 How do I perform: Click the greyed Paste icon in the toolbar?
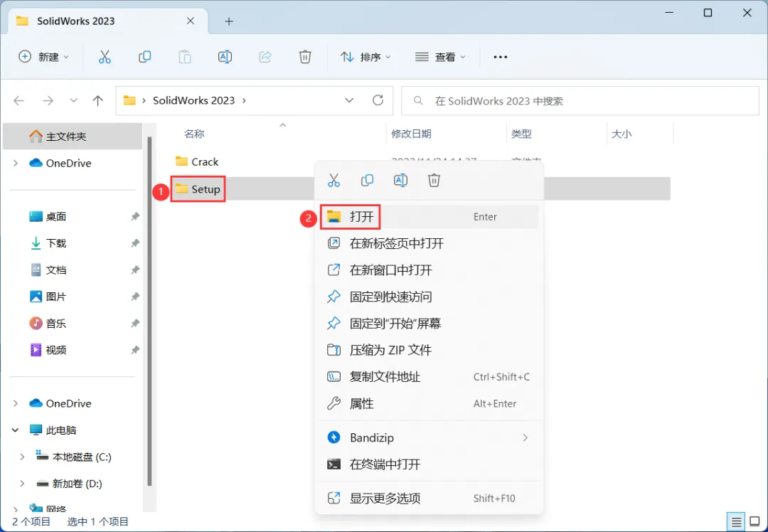point(185,57)
